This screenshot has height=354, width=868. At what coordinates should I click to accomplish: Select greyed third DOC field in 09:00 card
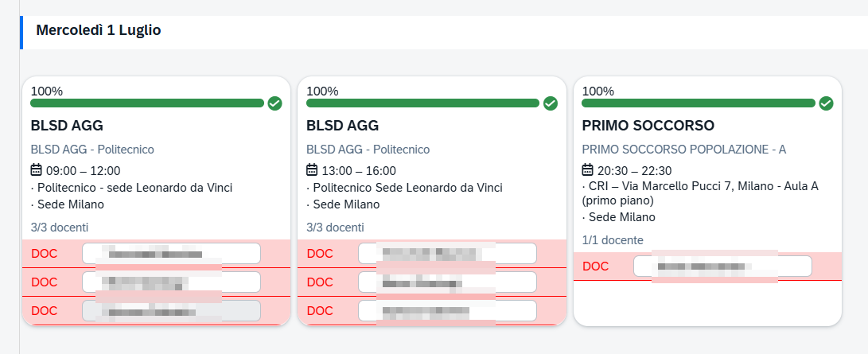point(172,311)
